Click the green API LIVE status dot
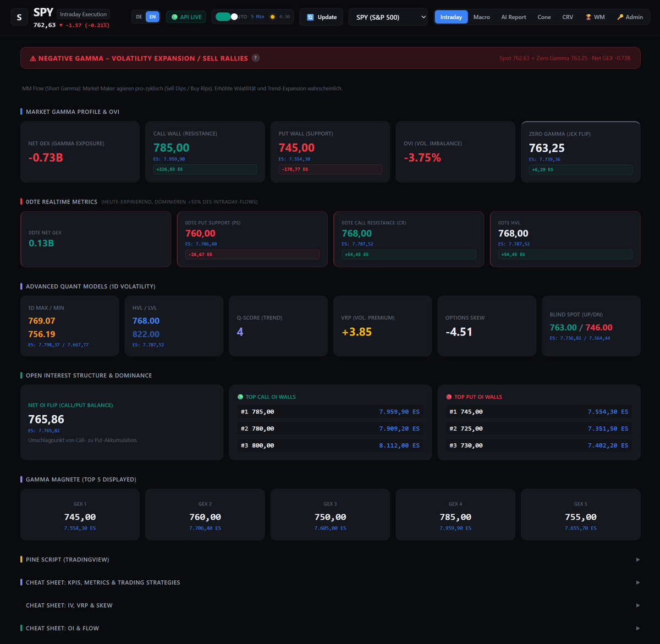The width and height of the screenshot is (660, 644). [174, 17]
